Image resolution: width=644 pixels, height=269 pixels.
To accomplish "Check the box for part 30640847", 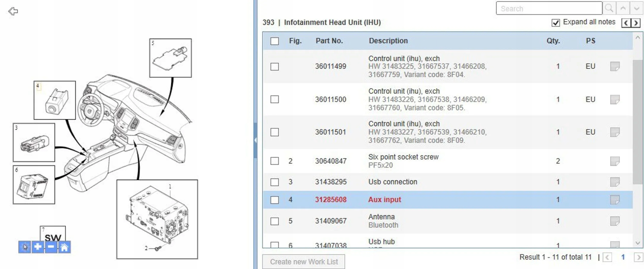I will [275, 161].
